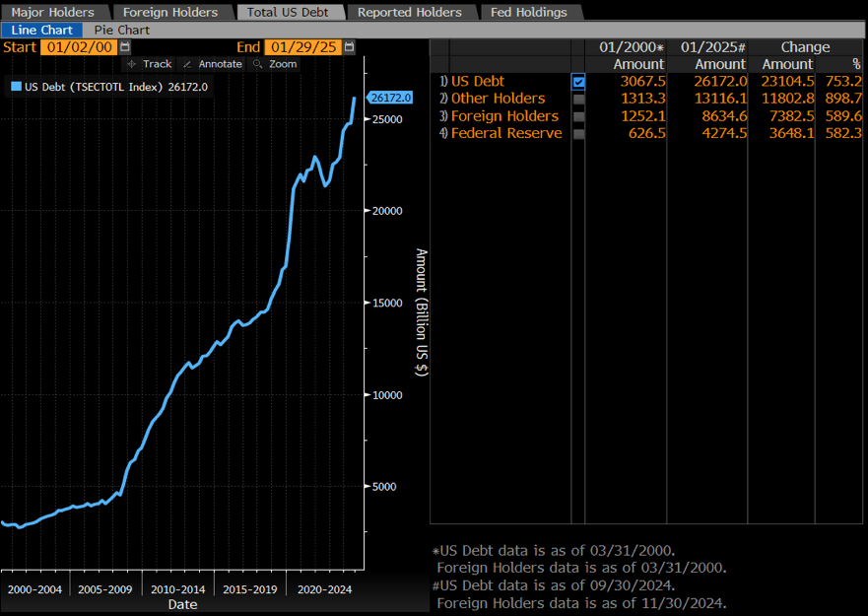Open the Foreign Holders tab

tap(169, 13)
